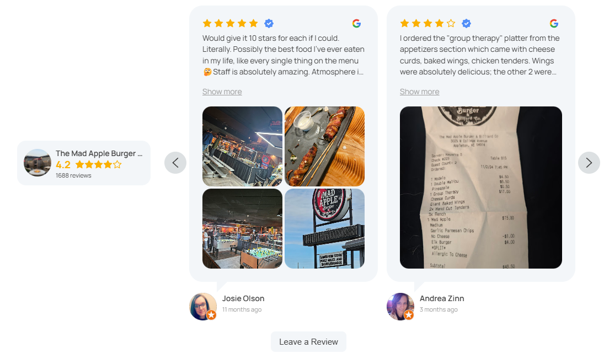Click the verified badge on Josie's review
Viewport: 604px width, 364px height.
point(269,24)
